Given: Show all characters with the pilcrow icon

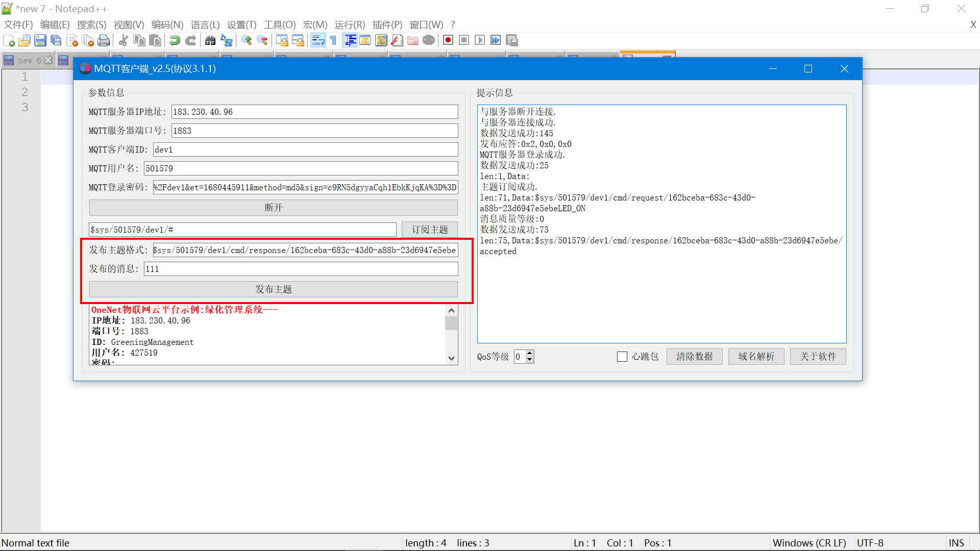Looking at the screenshot, I should coord(333,40).
